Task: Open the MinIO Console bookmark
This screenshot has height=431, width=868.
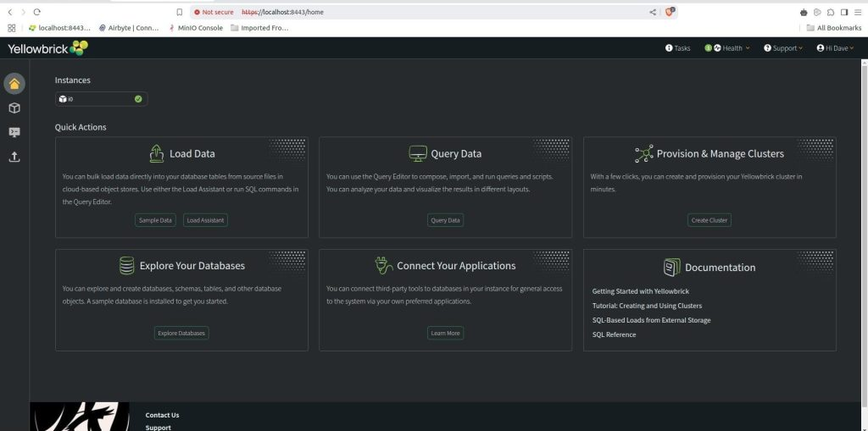Action: point(196,28)
